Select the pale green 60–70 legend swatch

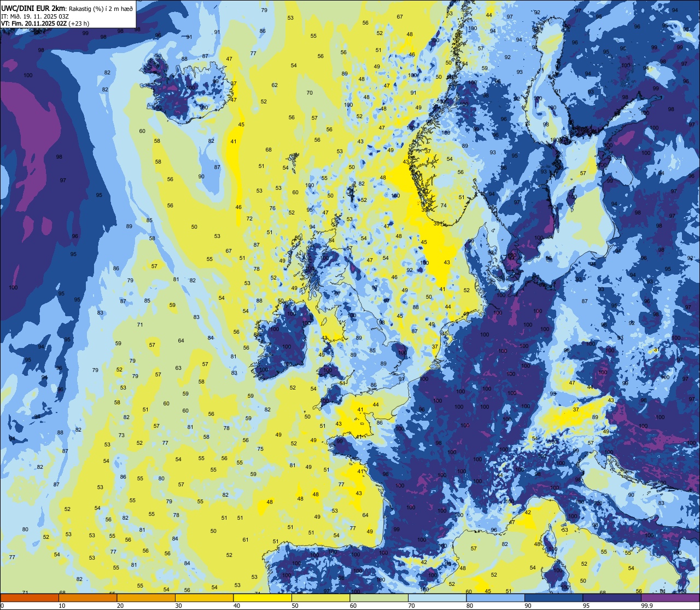pos(379,598)
